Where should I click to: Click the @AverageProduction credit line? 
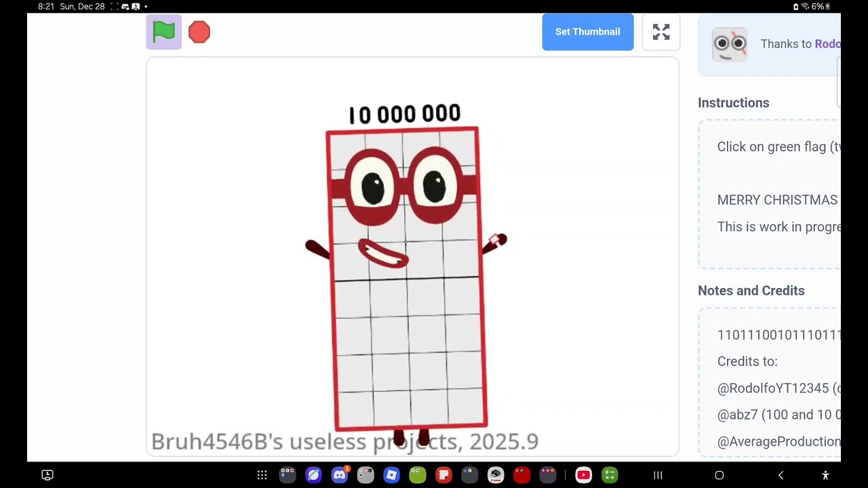coord(778,442)
